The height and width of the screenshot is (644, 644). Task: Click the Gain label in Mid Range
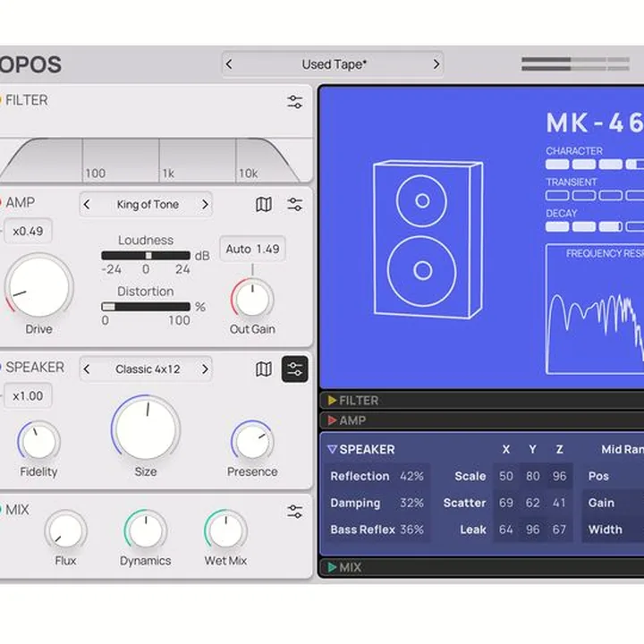[601, 503]
